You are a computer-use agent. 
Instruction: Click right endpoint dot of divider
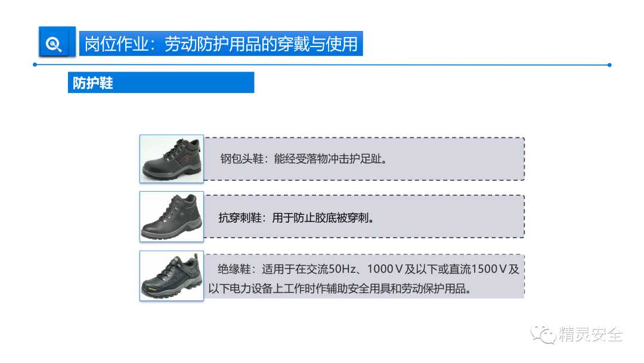(609, 65)
